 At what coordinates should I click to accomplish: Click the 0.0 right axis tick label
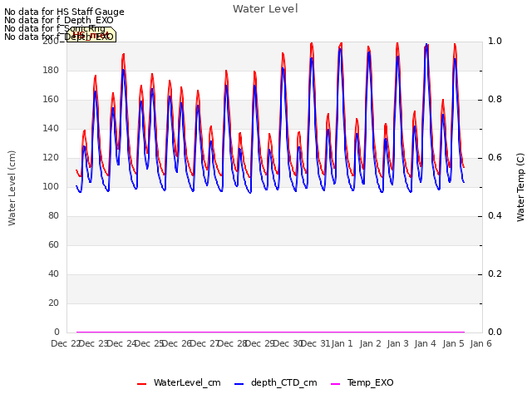[495, 332]
